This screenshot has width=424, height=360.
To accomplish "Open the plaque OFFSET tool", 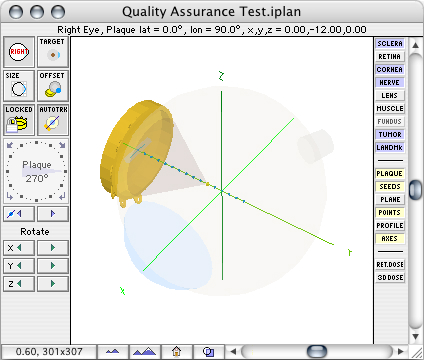I will pyautogui.click(x=53, y=86).
